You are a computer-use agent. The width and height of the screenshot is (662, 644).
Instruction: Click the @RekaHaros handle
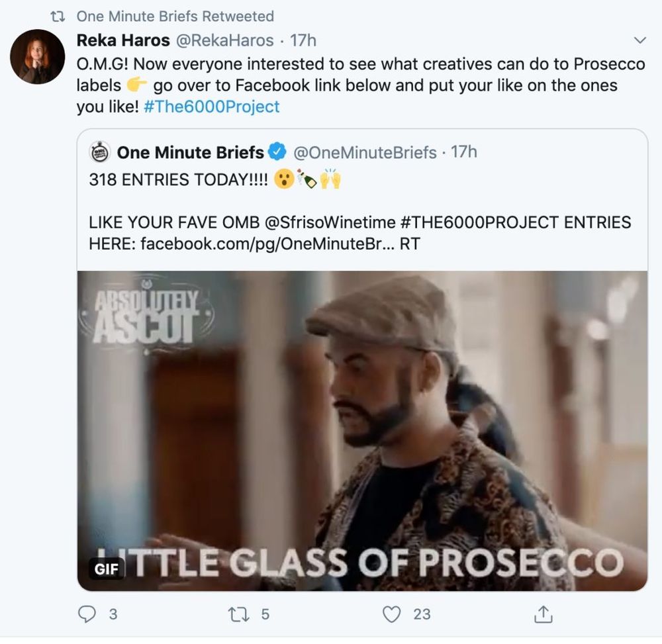[x=224, y=40]
